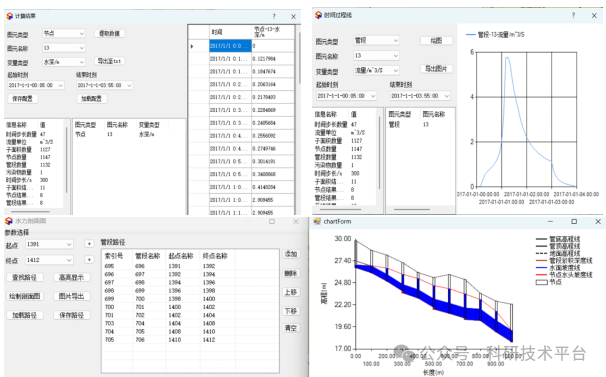Screen dimensions: 606x377
Task: Click the 高亮显示 button
Action: [x=71, y=277]
